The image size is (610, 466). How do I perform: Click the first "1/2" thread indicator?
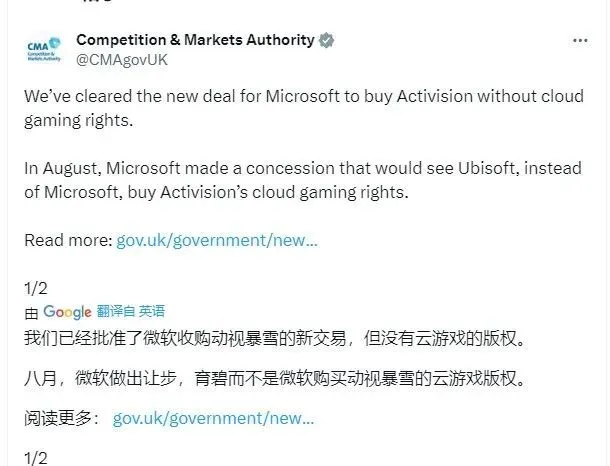click(x=35, y=288)
